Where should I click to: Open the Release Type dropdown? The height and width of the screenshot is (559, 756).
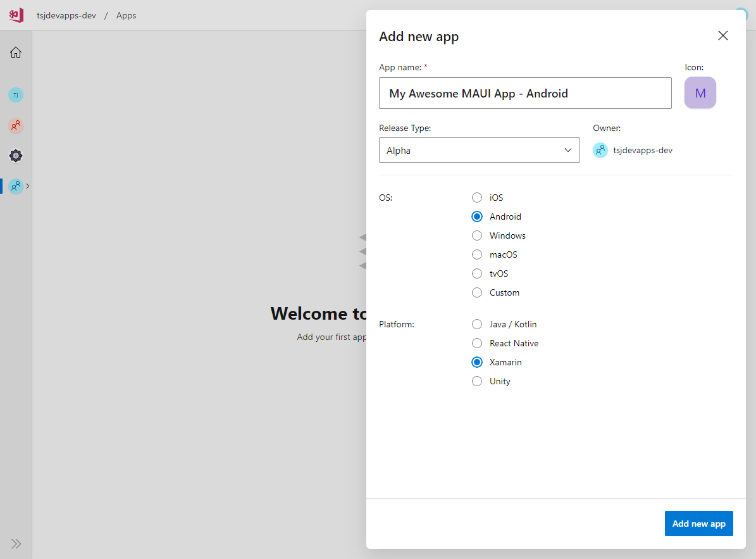click(479, 151)
